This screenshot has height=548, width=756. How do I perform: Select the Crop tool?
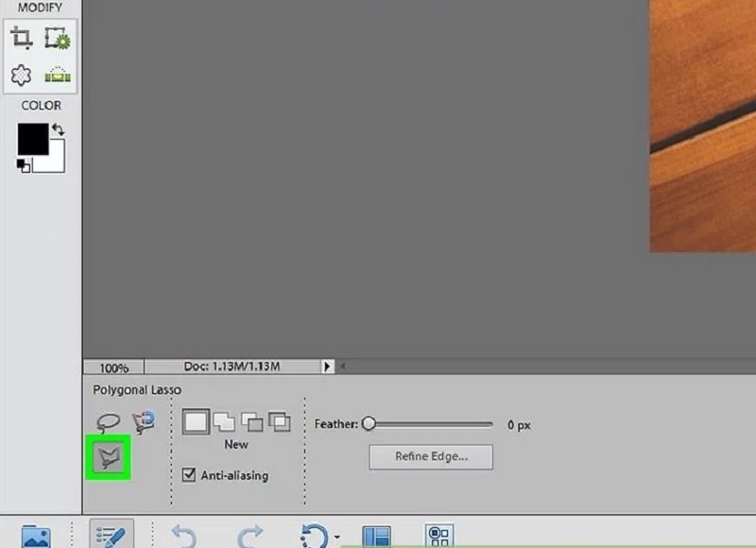pyautogui.click(x=21, y=38)
